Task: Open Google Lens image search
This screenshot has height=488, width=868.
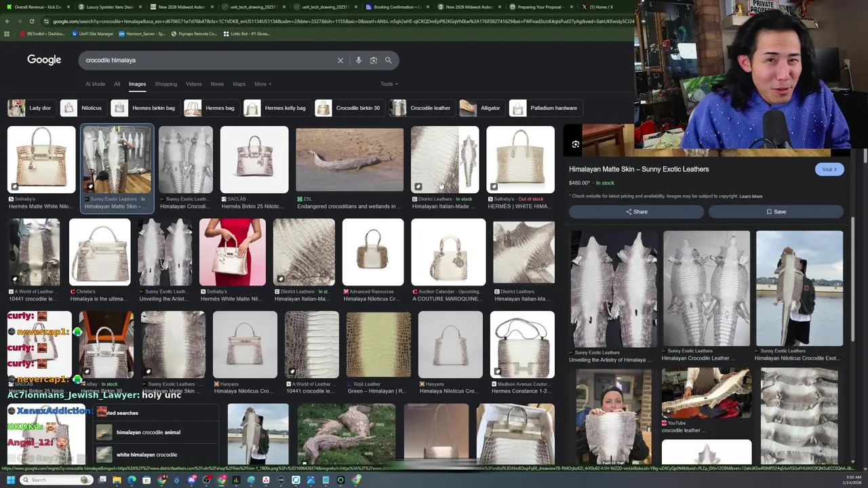Action: 373,60
